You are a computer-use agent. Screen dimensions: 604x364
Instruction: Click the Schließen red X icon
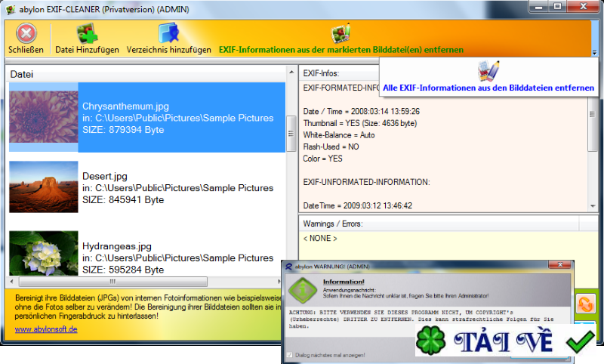[26, 33]
